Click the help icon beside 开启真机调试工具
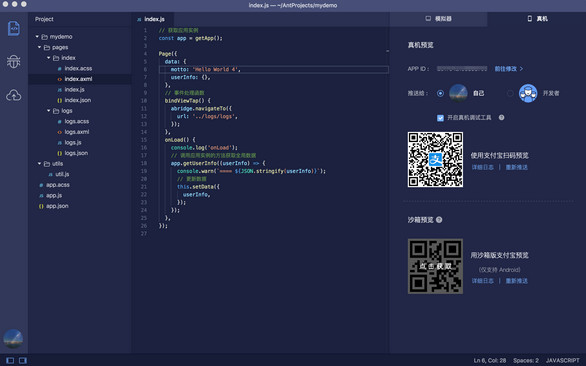Screen dimensions: 586x366 (x=502, y=117)
